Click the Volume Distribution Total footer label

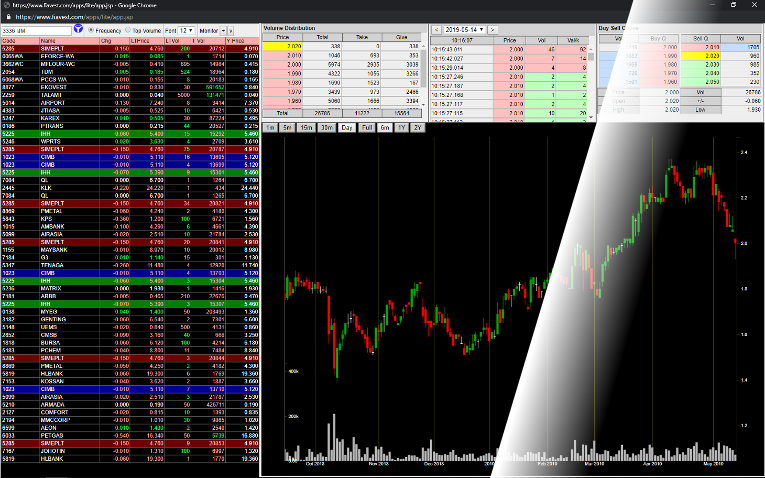coord(282,113)
